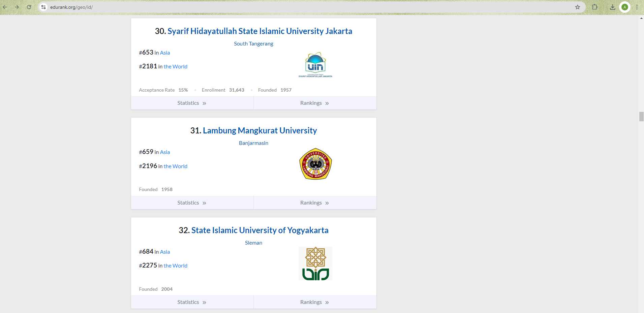Viewport: 644px width, 313px height.
Task: Reload the page with the refresh icon
Action: tap(29, 7)
